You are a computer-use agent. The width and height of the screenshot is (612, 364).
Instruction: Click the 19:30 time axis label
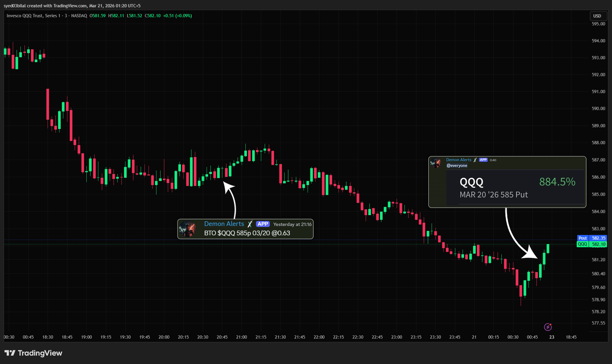click(125, 337)
